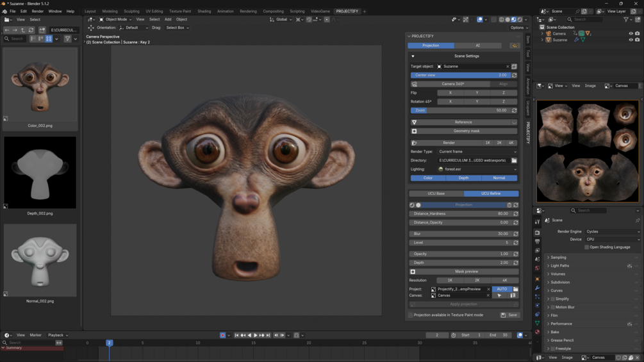Viewport: 644px width, 362px height.
Task: Hide the Camera in viewport via eye icon
Action: 631,34
